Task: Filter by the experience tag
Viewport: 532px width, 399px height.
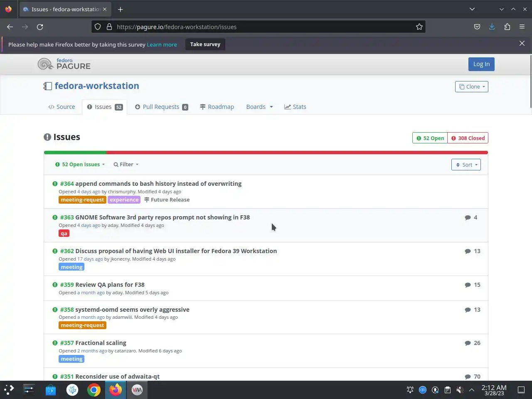Action: (x=124, y=200)
